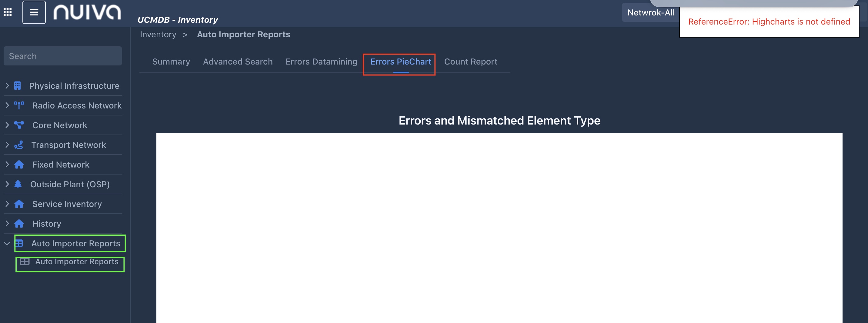The width and height of the screenshot is (868, 323).
Task: Click the Auto Importer Reports table icon
Action: click(19, 243)
